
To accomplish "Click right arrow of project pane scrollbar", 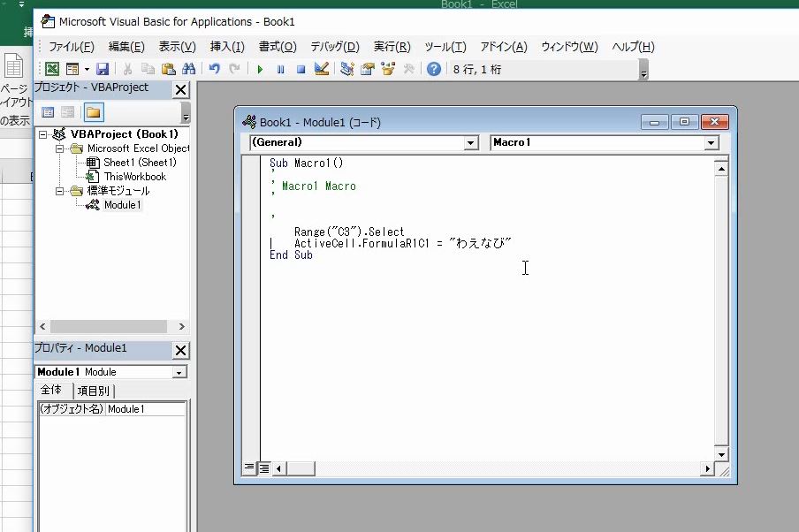I will [x=182, y=327].
